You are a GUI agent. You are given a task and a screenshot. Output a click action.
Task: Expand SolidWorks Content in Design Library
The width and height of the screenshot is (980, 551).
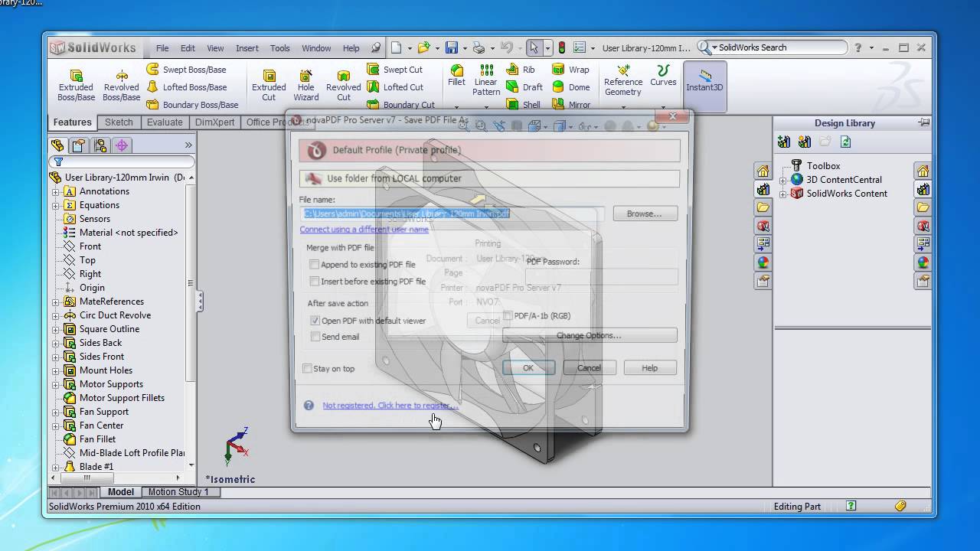coord(782,194)
